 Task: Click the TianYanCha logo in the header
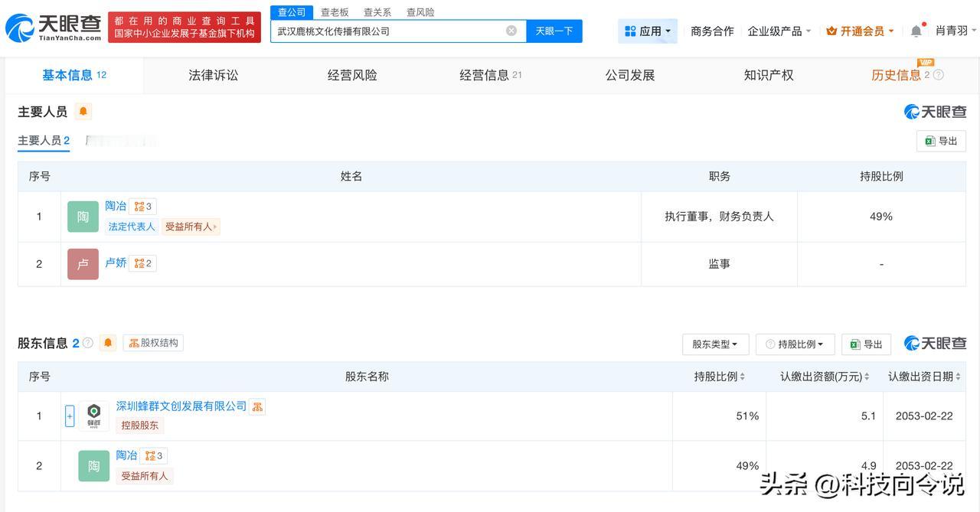(54, 28)
